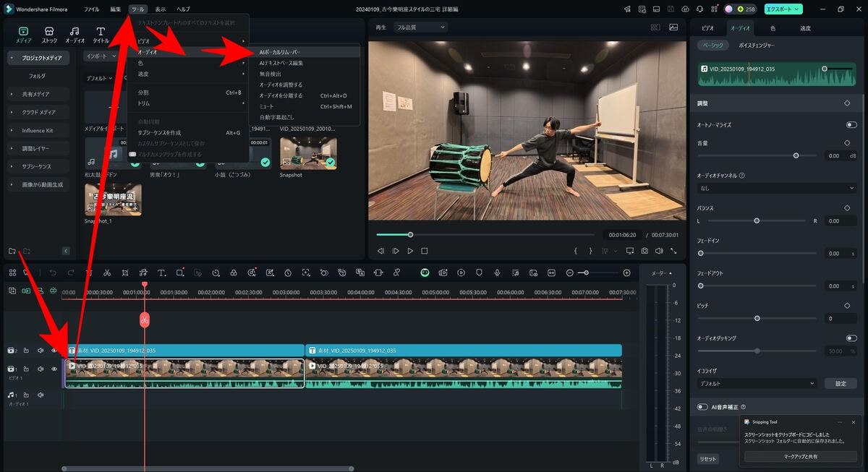Click the 音量 volume slider handle

[x=796, y=155]
